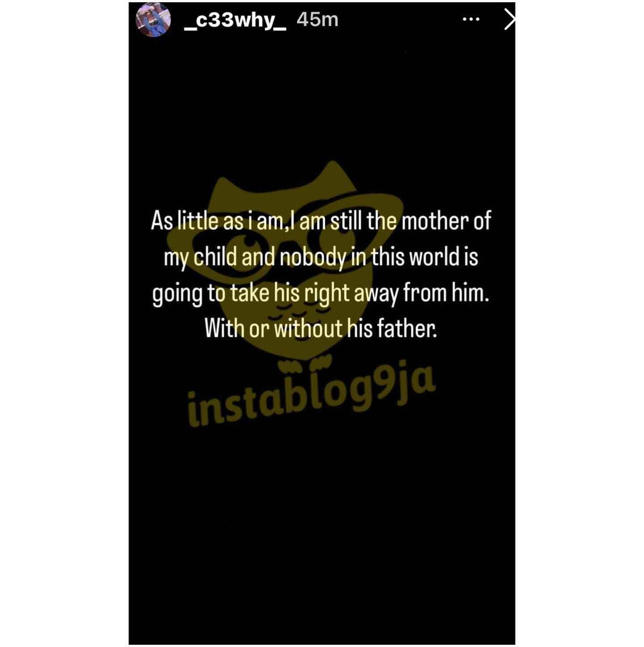Screen dimensions: 644x647
Task: Click the 45m story timestamp
Action: pyautogui.click(x=318, y=20)
